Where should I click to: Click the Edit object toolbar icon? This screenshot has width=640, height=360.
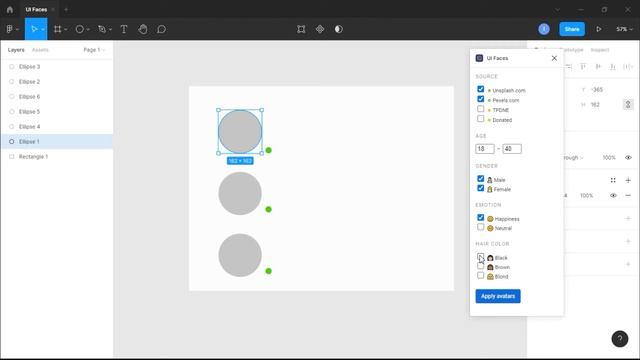301,29
